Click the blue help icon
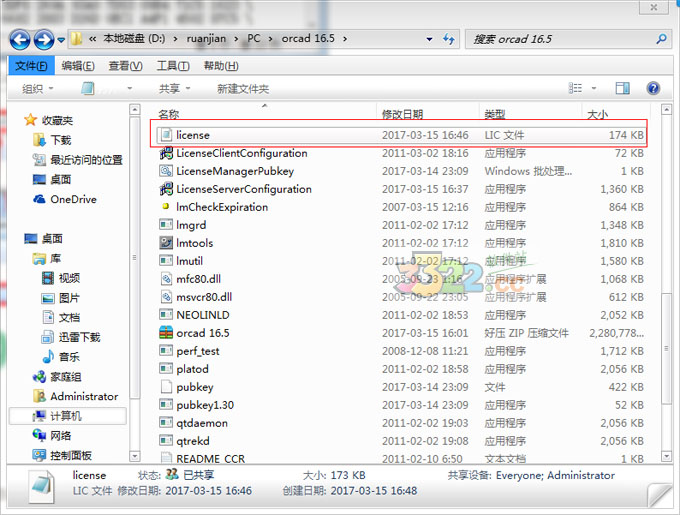The image size is (680, 515). (653, 88)
